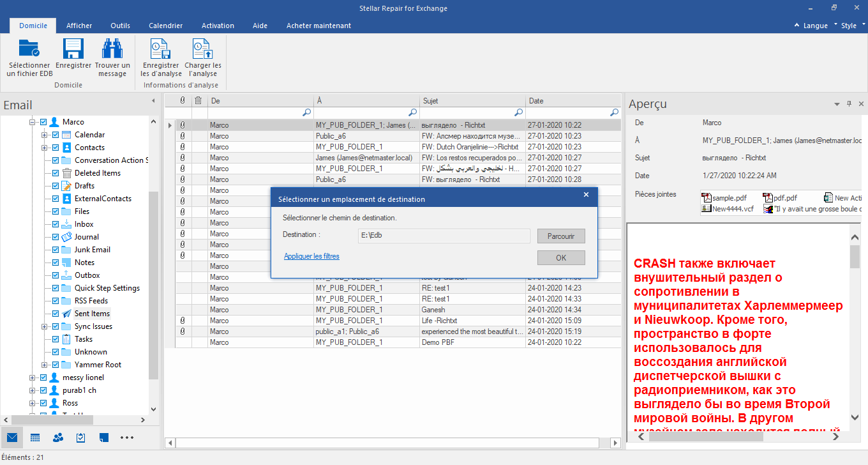Open the Calendrier ribbon tab
This screenshot has height=465, width=868.
[x=166, y=26]
